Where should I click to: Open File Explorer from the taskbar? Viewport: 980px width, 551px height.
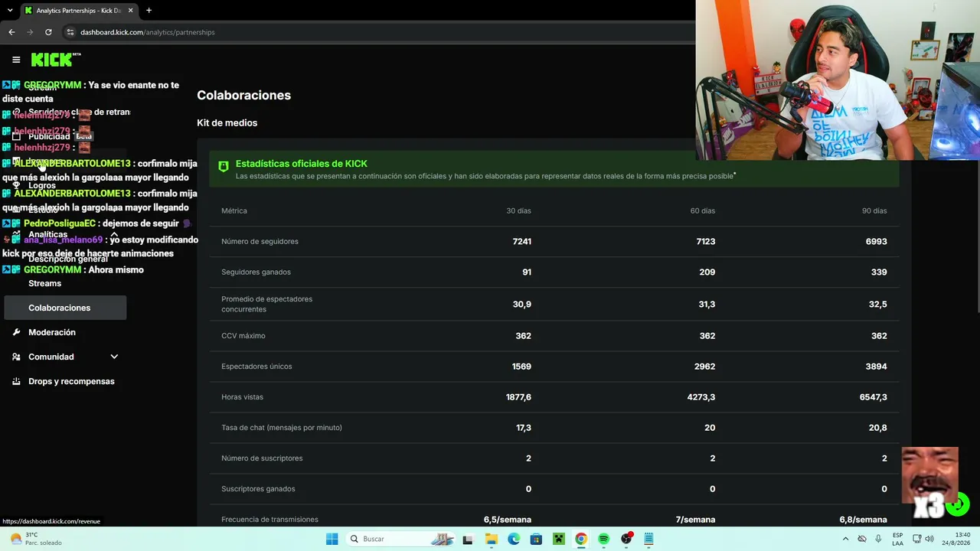click(491, 539)
